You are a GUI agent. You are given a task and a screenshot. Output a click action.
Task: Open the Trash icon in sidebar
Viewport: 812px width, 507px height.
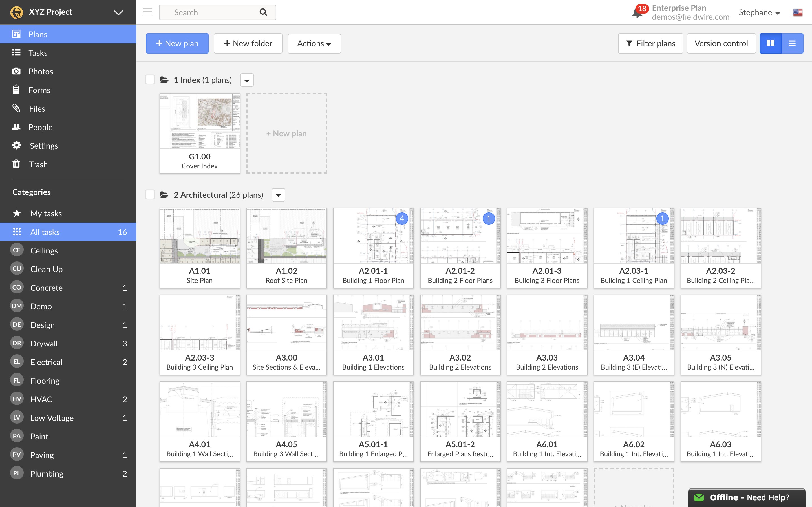tap(16, 164)
